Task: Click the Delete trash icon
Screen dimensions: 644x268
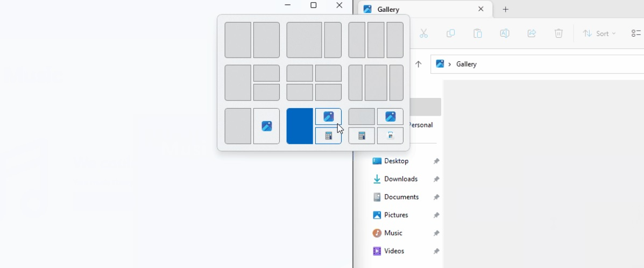Action: [x=558, y=33]
